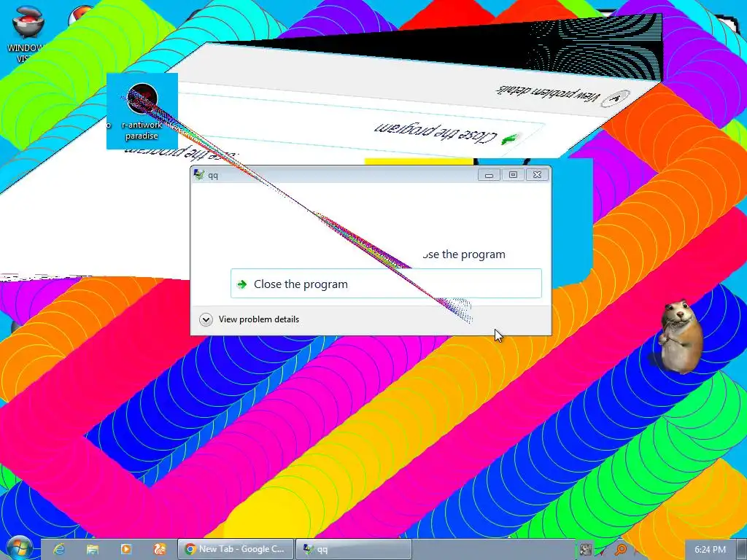The image size is (747, 560).
Task: Click the qq application icon in the dialog title bar
Action: pos(199,175)
